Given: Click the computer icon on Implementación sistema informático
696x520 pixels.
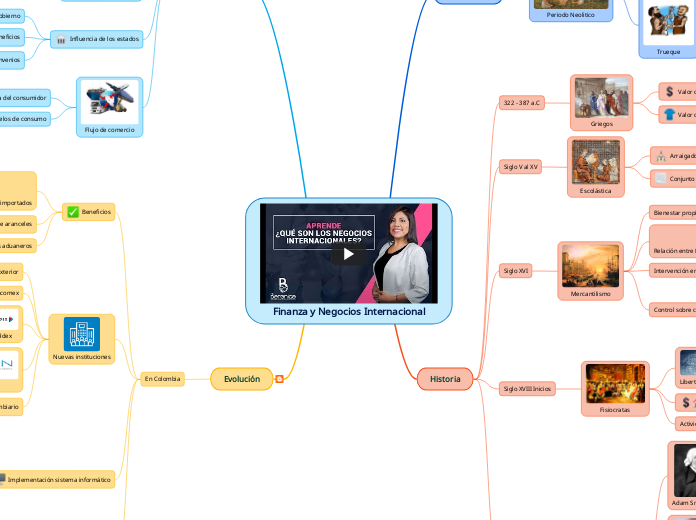Looking at the screenshot, I should (2, 479).
